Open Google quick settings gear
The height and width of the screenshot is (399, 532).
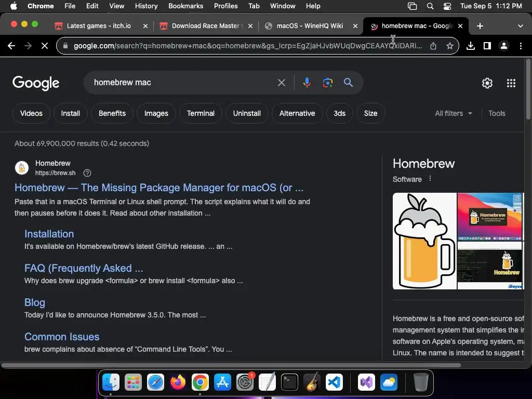click(487, 83)
